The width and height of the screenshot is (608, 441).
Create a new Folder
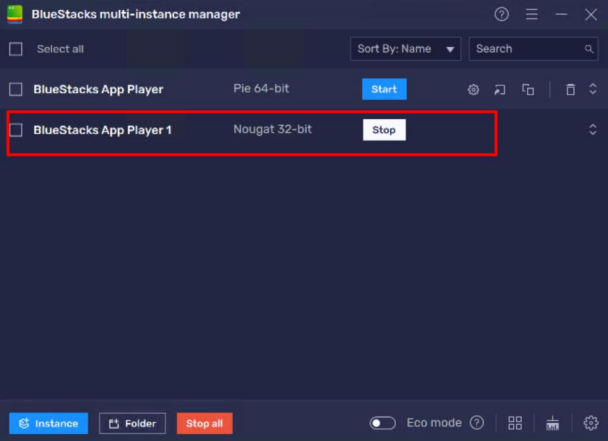click(x=132, y=423)
